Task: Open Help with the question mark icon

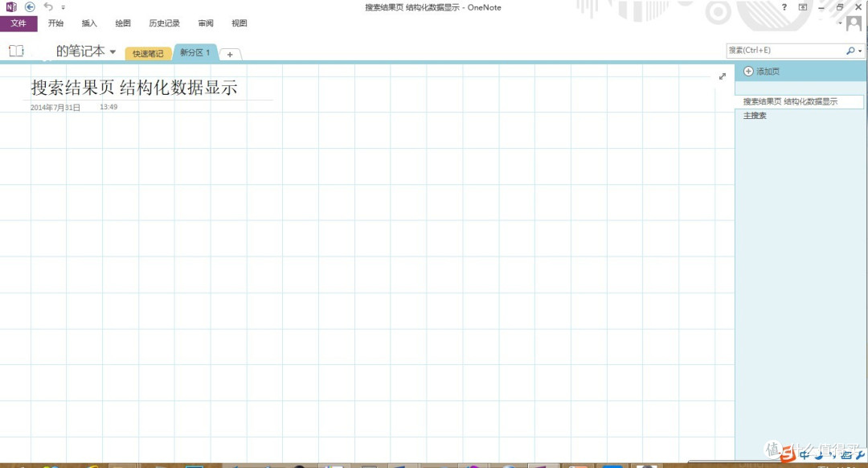Action: click(x=784, y=7)
